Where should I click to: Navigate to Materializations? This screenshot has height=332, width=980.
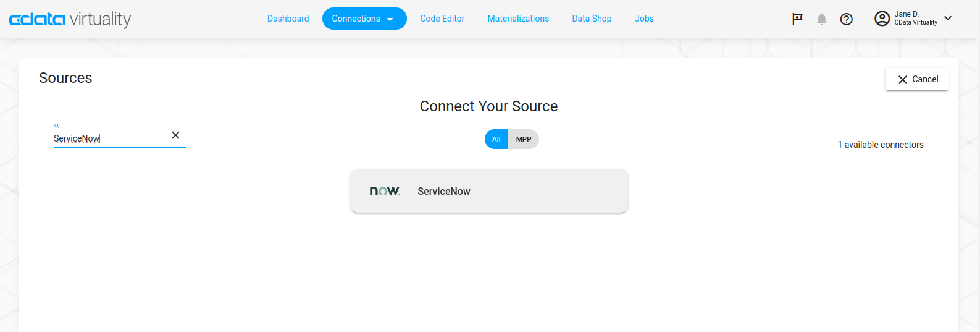pyautogui.click(x=518, y=19)
